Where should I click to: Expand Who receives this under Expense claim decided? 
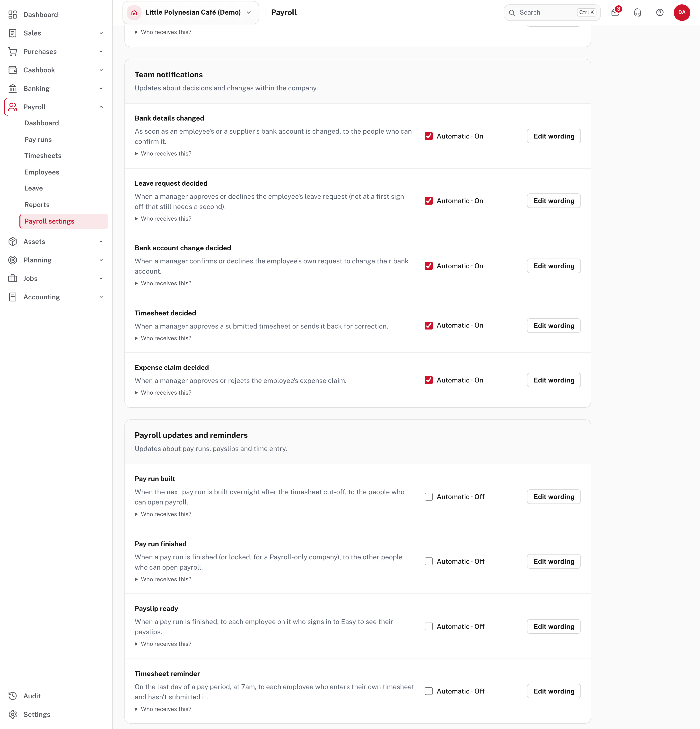pos(163,393)
